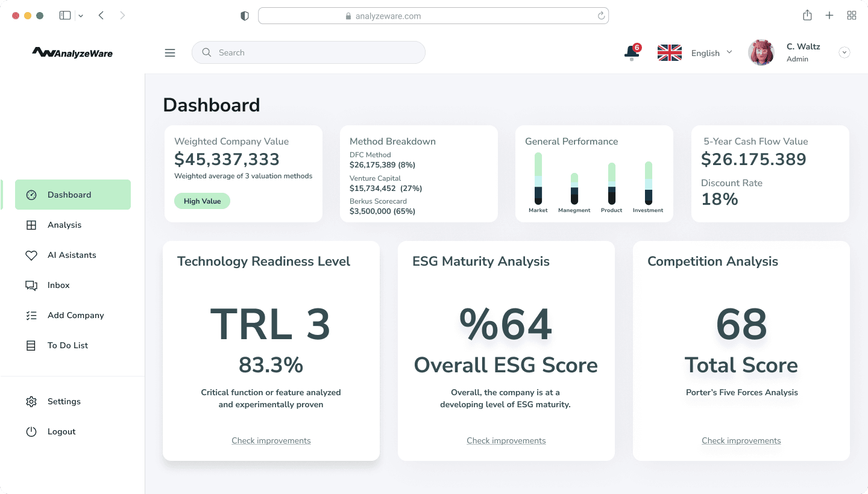Open the English language dropdown
Viewport: 868px width, 494px height.
click(711, 53)
